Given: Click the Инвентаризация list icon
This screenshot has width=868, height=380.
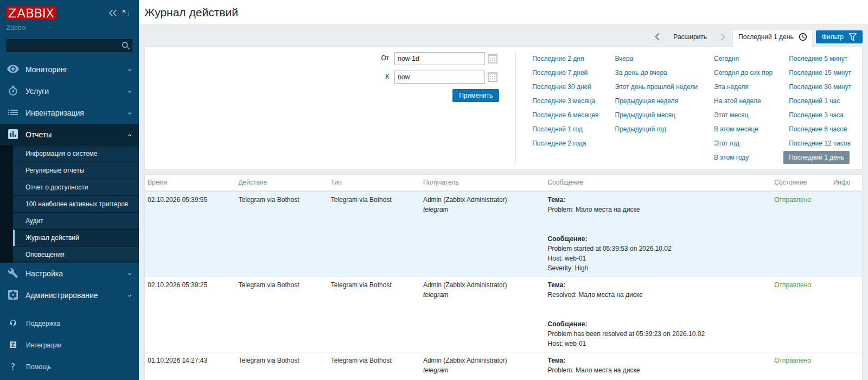Looking at the screenshot, I should pyautogui.click(x=13, y=113).
